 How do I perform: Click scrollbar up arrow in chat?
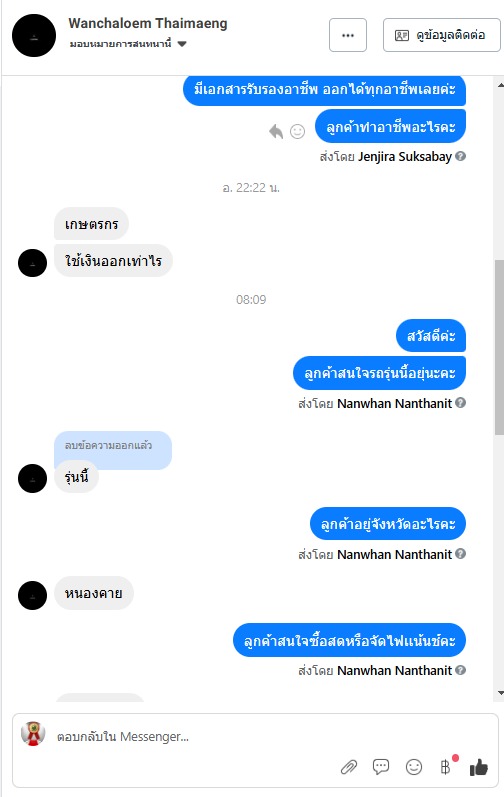(500, 85)
